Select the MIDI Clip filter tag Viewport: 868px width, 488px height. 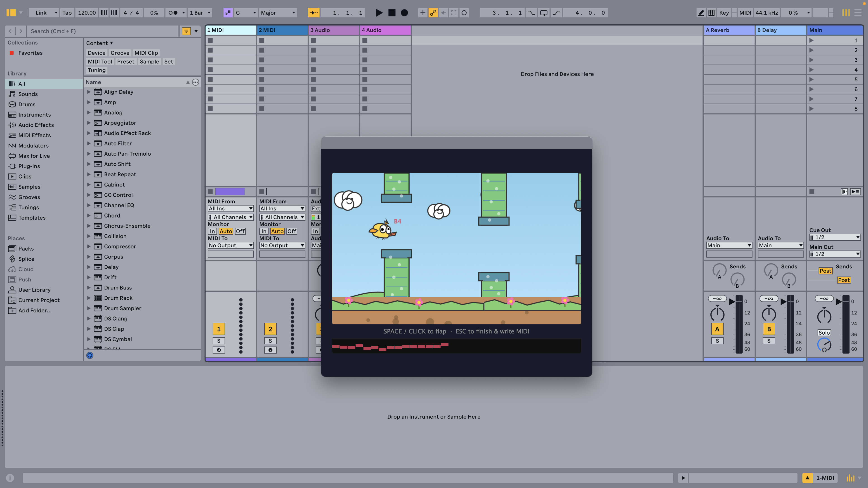pos(146,53)
